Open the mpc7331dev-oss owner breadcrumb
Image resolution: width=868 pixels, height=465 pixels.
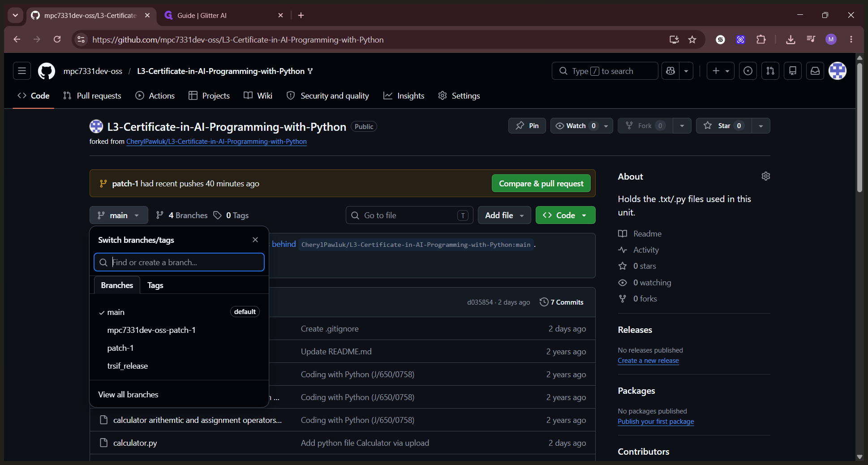(93, 71)
